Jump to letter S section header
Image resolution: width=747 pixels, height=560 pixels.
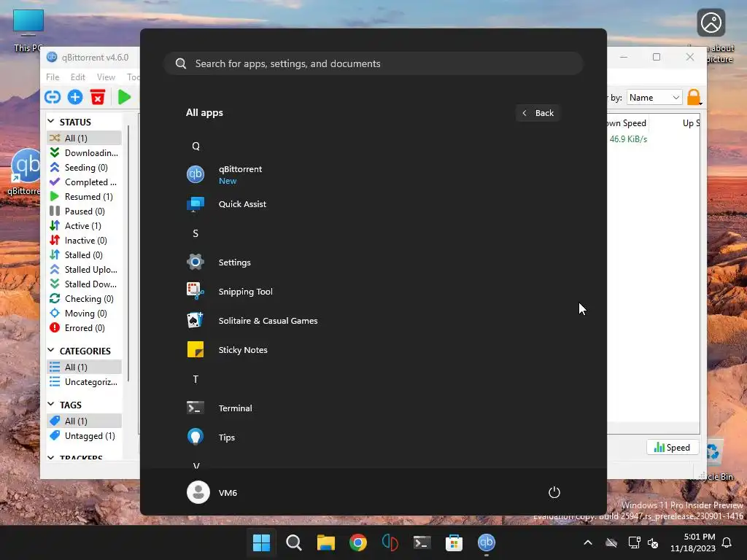click(196, 233)
